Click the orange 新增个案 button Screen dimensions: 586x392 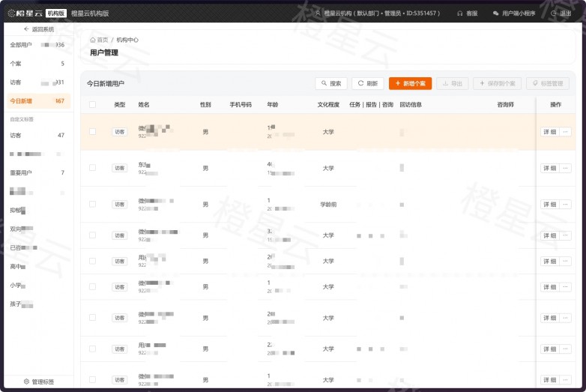point(410,83)
